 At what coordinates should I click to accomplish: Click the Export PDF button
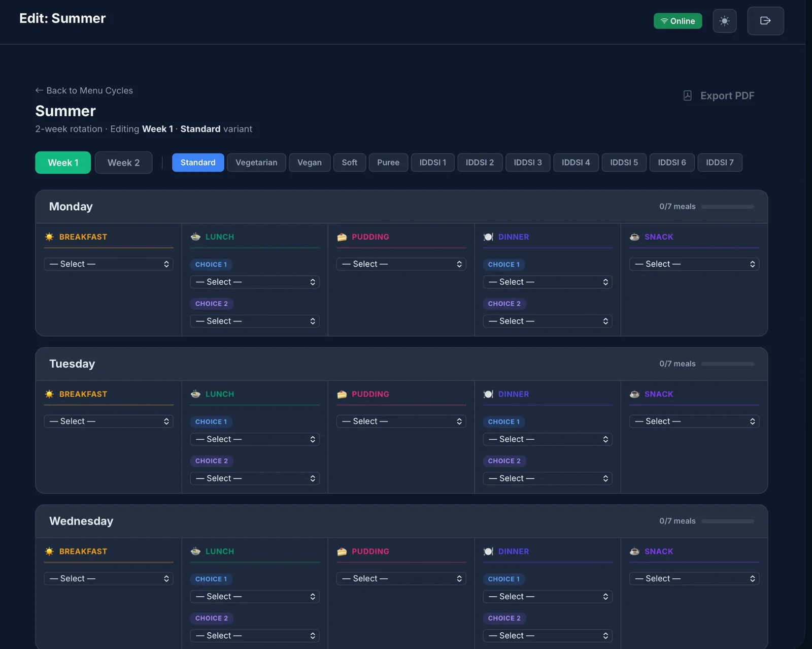coord(719,95)
